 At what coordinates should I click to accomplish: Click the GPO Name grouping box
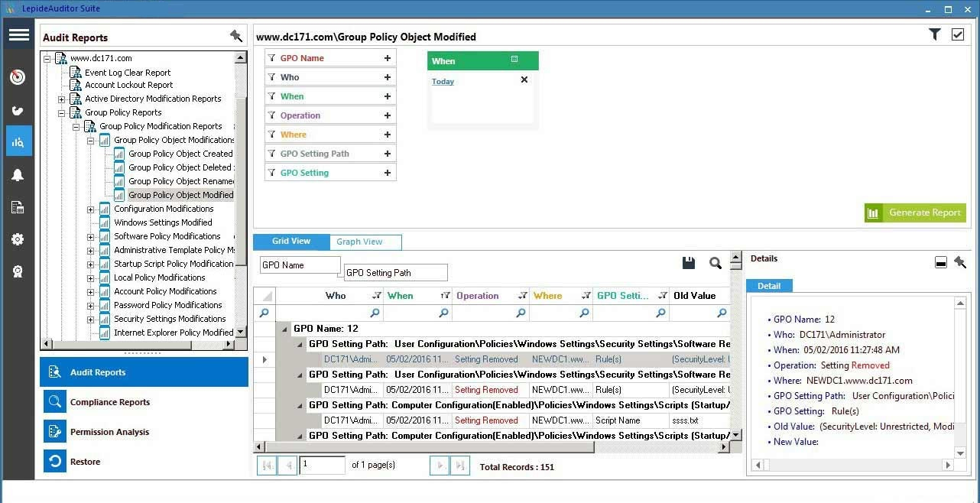coord(300,265)
